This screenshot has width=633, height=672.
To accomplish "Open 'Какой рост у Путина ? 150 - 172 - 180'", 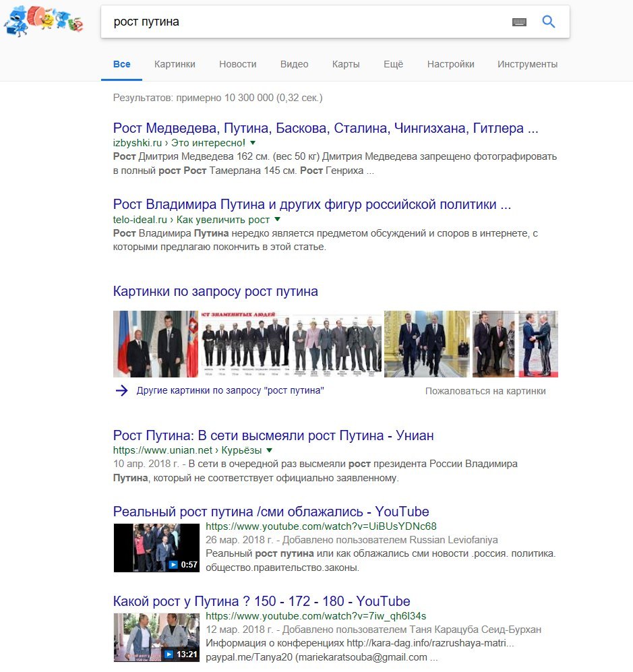I will (262, 601).
